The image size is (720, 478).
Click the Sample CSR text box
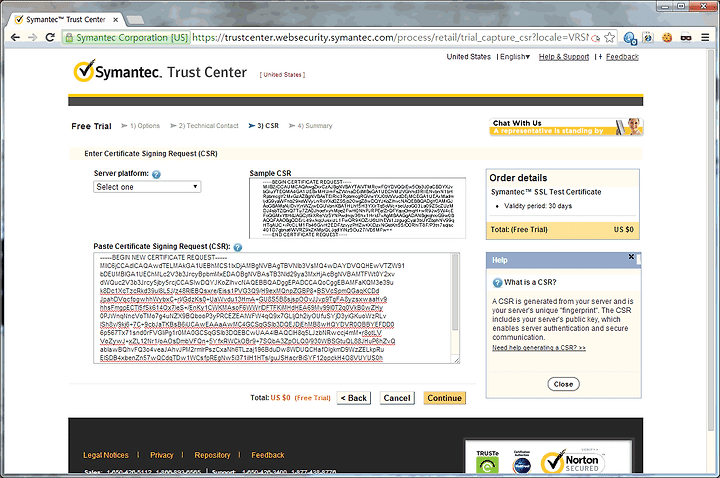click(x=357, y=208)
